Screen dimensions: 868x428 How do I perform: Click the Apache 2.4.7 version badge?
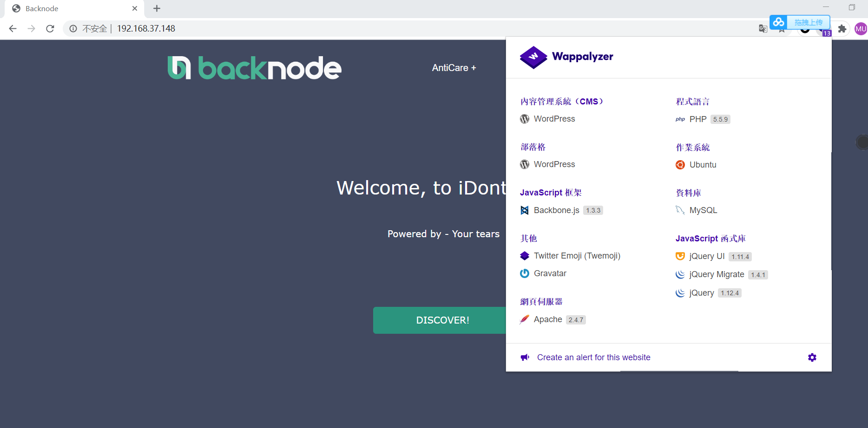coord(576,320)
